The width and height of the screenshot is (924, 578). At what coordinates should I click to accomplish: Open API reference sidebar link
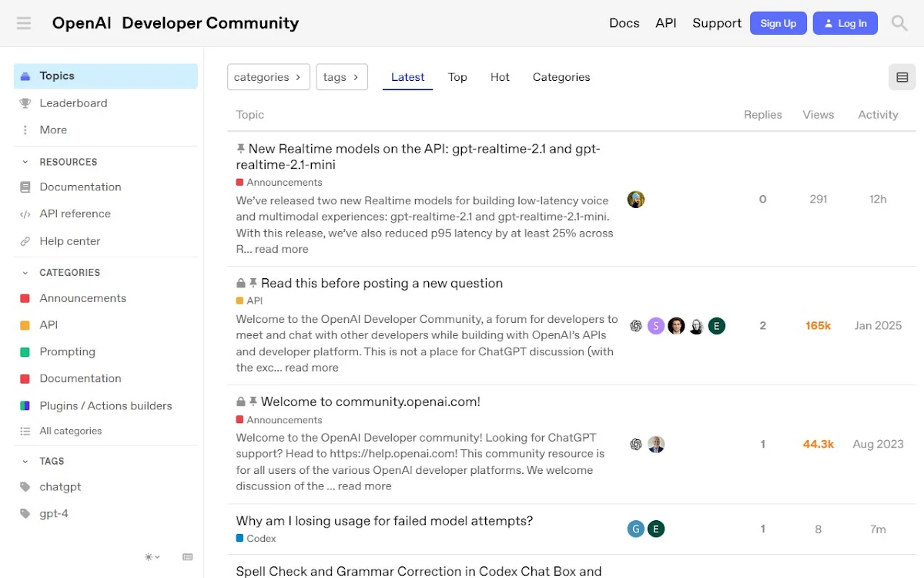pos(105,213)
